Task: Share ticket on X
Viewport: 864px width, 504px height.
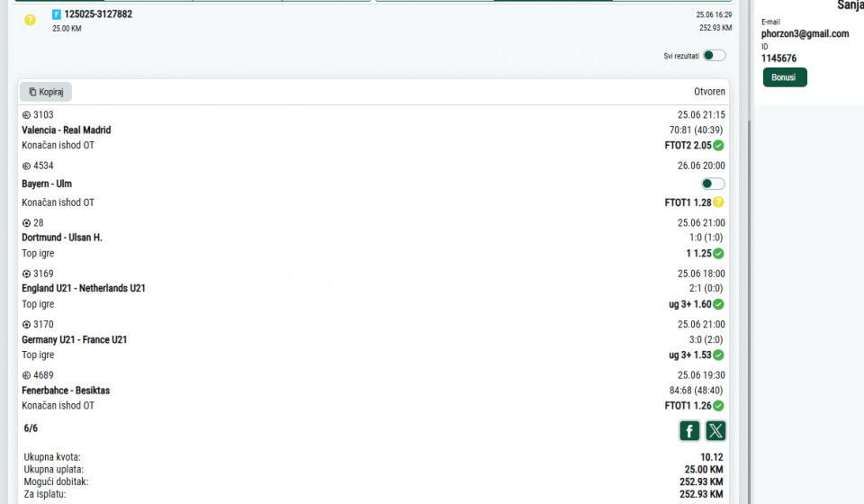Action: [x=715, y=431]
